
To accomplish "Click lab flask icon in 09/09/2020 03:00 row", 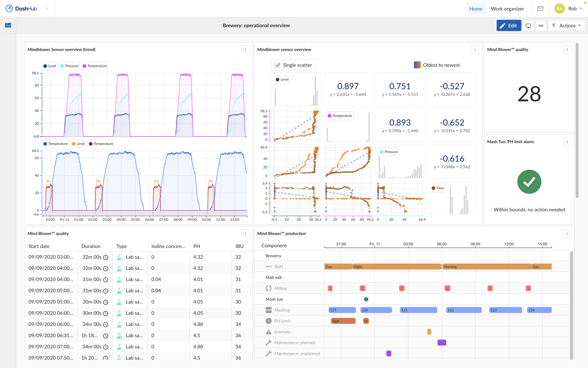I will click(119, 257).
